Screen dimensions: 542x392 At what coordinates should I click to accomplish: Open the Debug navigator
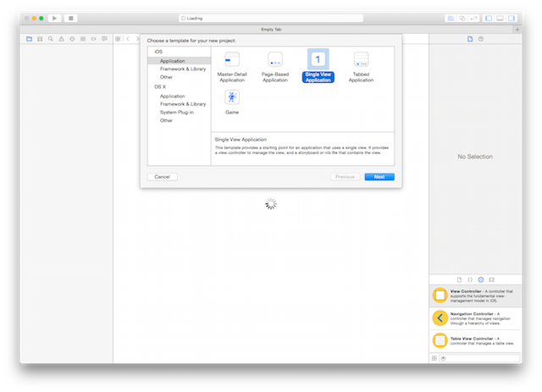[x=83, y=39]
